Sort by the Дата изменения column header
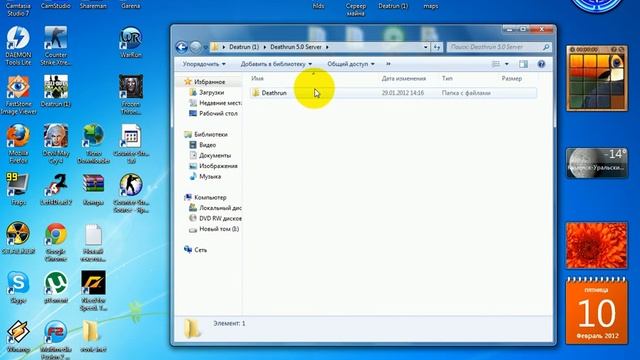 pos(404,78)
